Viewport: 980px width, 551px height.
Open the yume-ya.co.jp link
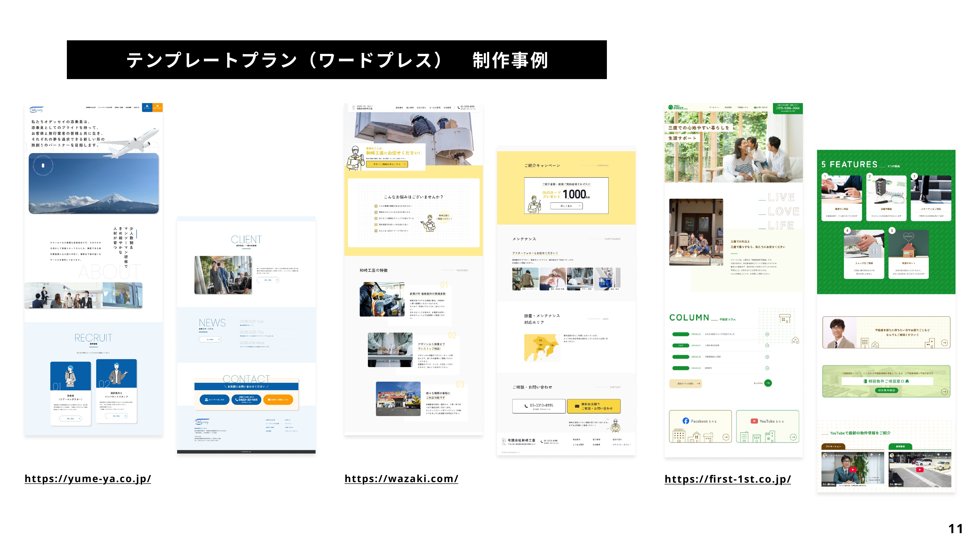click(87, 478)
